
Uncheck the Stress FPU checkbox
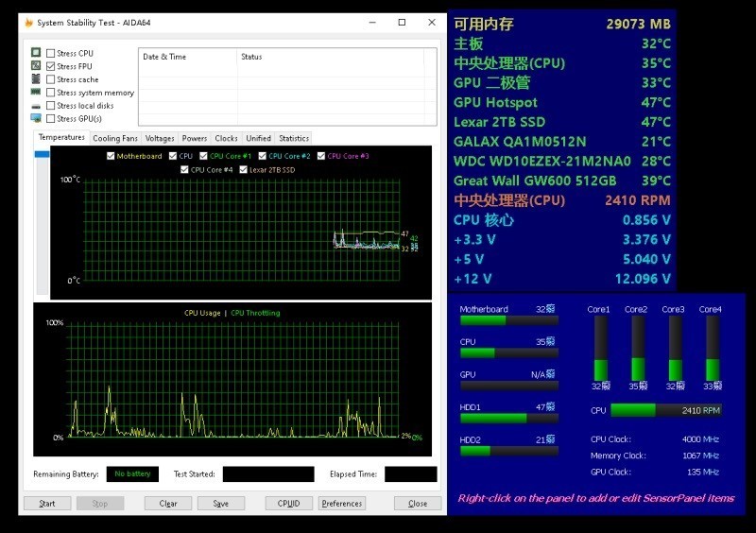click(50, 66)
